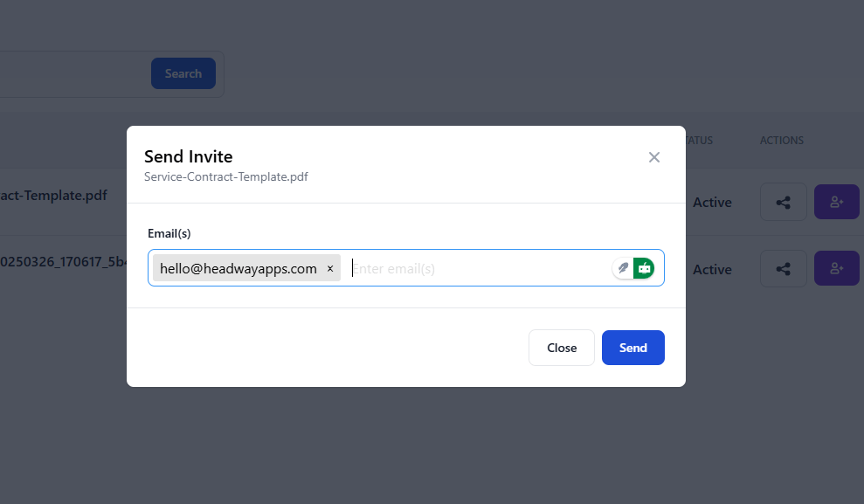Viewport: 864px width, 504px height.
Task: Click the search text box beside Search
Action: tap(70, 73)
